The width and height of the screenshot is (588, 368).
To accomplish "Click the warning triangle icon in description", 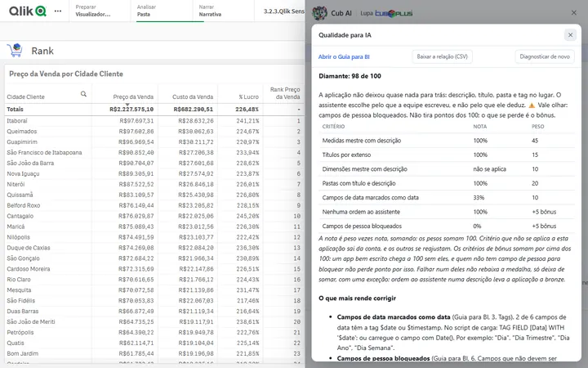I will (x=532, y=105).
